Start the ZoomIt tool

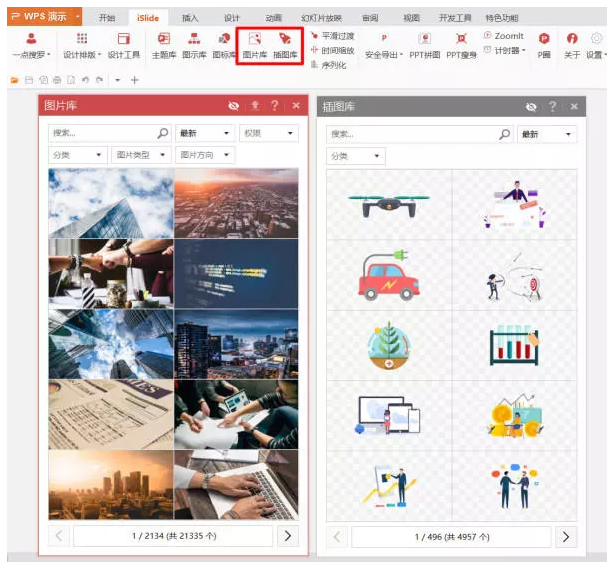[x=504, y=36]
